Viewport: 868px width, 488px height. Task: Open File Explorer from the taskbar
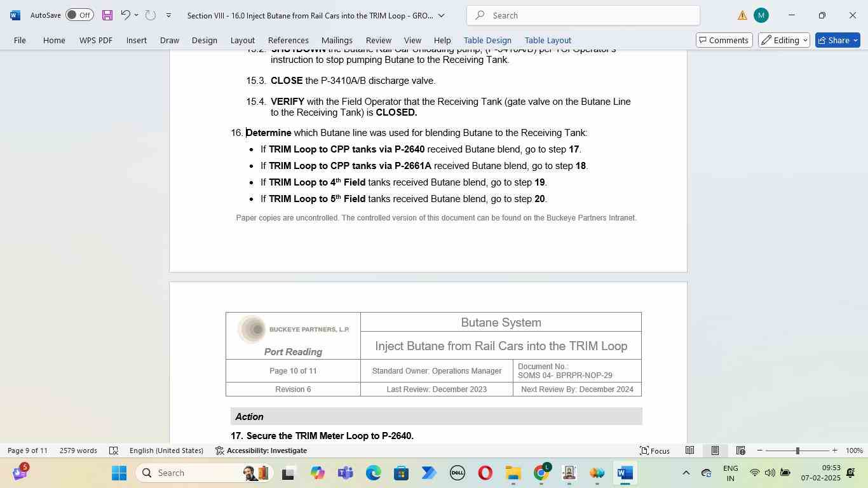tap(513, 473)
